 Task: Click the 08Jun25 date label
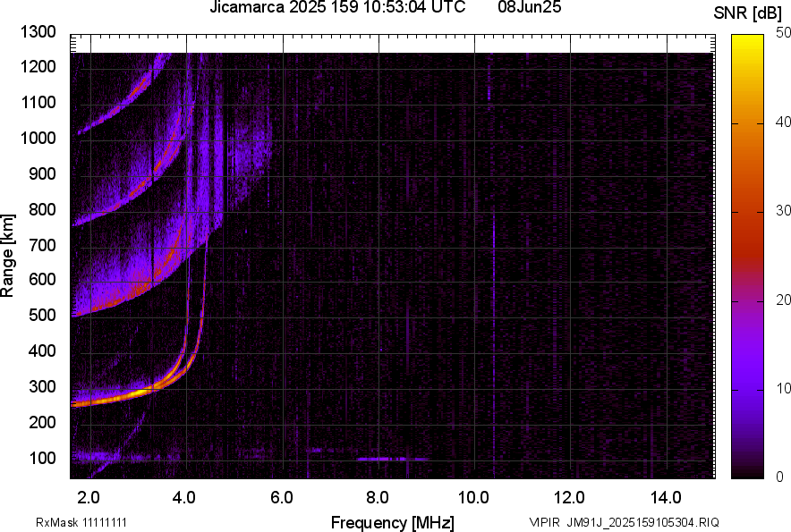pos(529,6)
